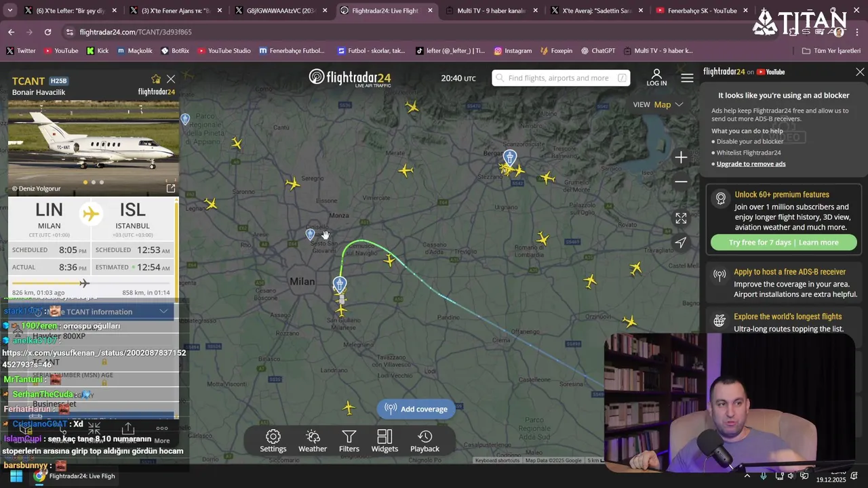Click the More icon in flight panel
The image size is (868, 488).
click(162, 432)
